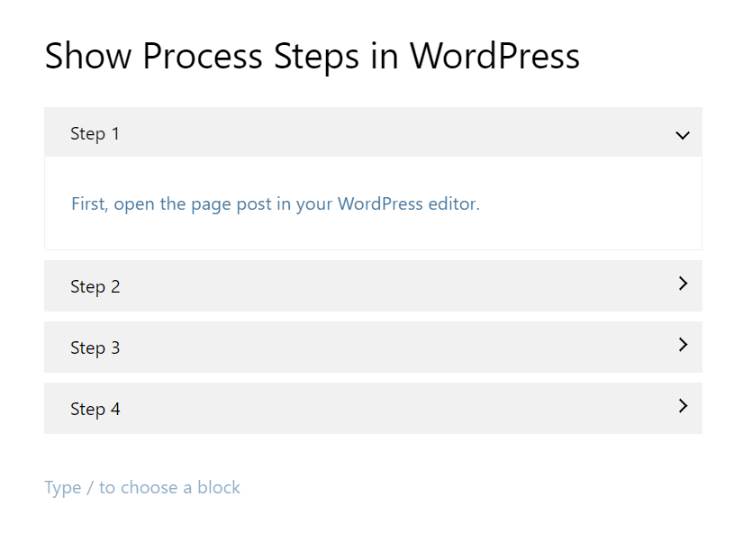Click the arrow icon on Step 3

(683, 345)
